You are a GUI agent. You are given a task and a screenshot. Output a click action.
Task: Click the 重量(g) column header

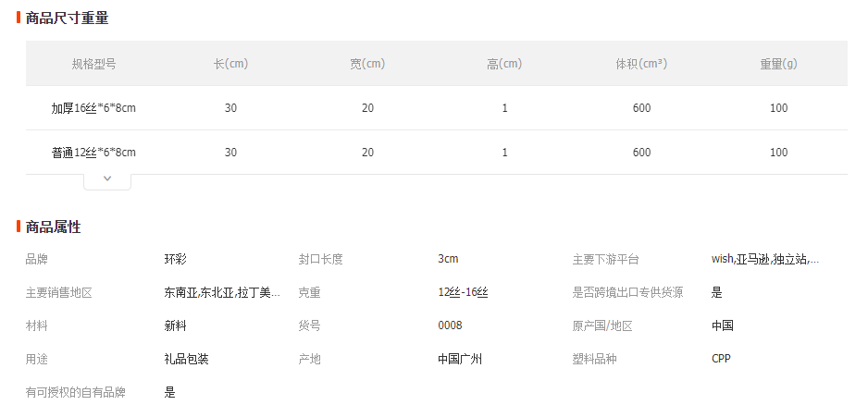coord(778,64)
